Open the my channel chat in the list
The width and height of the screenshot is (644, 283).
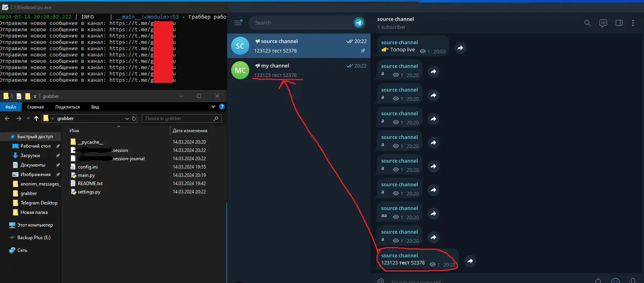[299, 70]
